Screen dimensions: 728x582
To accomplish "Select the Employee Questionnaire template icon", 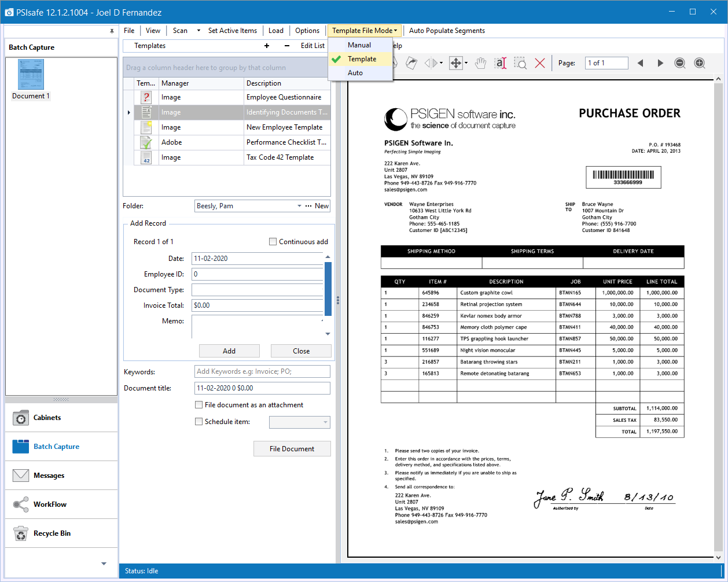I will tap(146, 97).
